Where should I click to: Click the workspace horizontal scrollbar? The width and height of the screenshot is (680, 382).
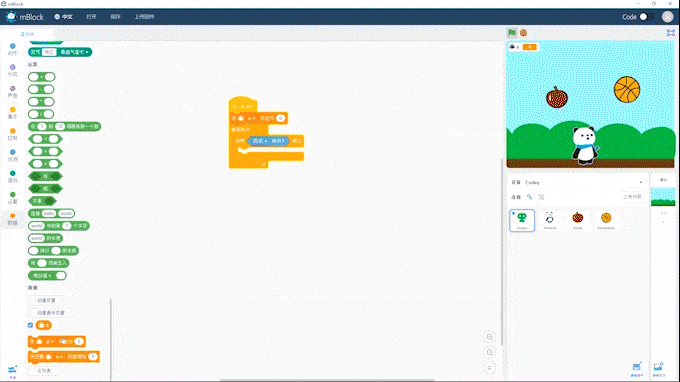pos(327,380)
